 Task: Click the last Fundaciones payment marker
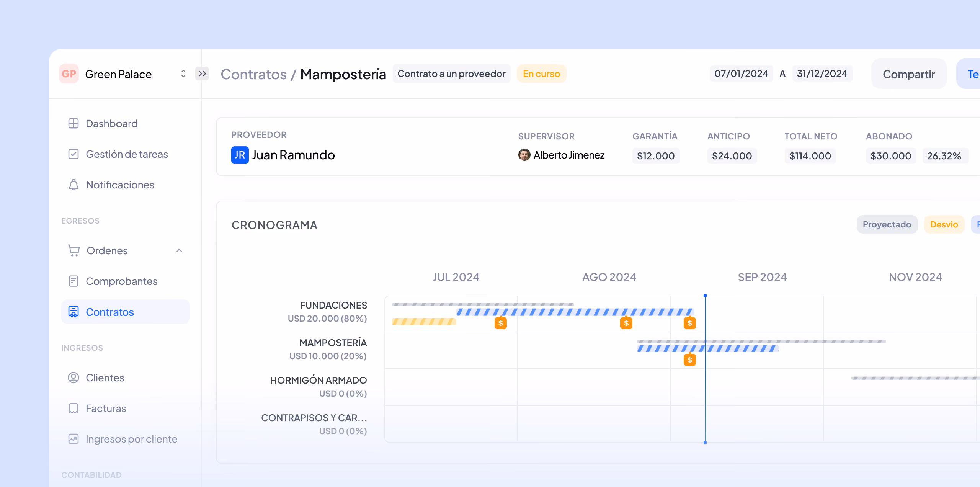[690, 323]
